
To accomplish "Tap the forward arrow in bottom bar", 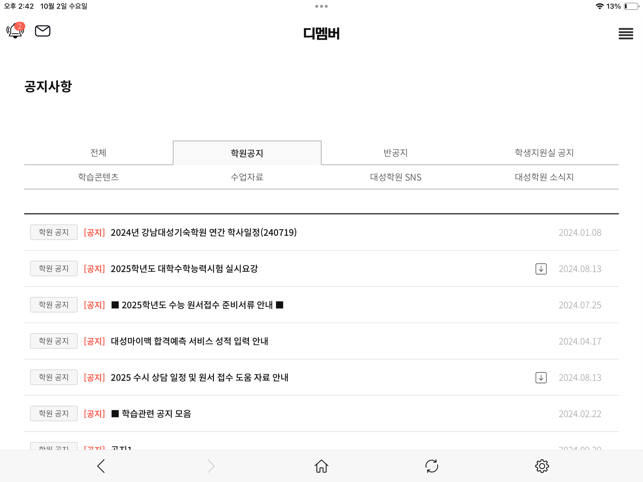I will coord(211,466).
